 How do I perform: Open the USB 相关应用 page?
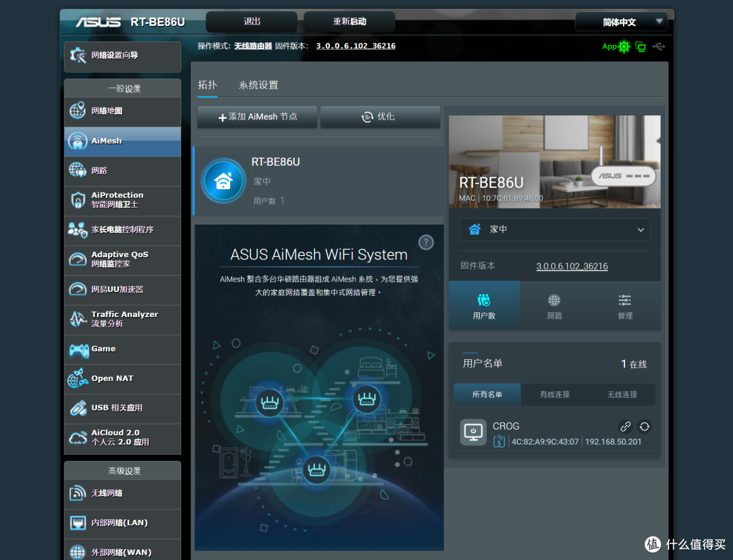[122, 409]
